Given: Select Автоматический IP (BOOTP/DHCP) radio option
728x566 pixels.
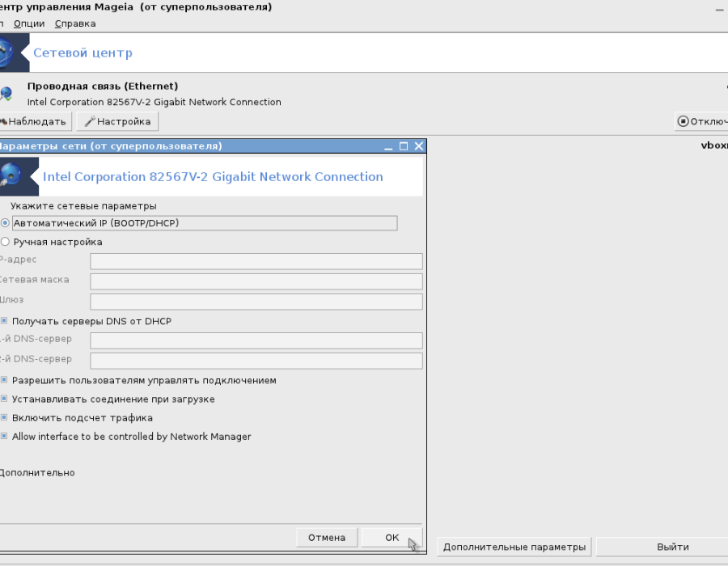Looking at the screenshot, I should [5, 223].
